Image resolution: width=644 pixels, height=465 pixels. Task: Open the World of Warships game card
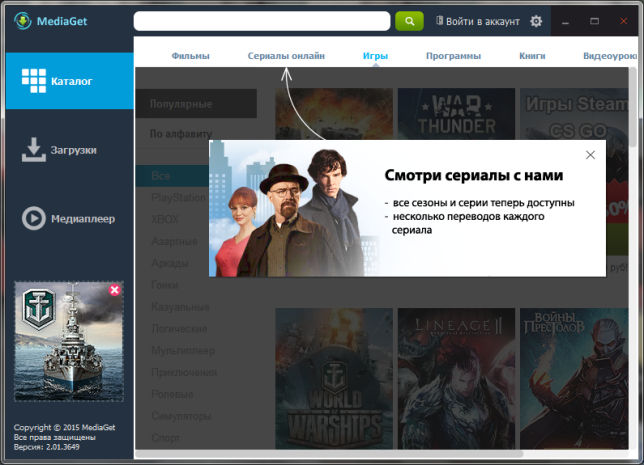point(334,378)
